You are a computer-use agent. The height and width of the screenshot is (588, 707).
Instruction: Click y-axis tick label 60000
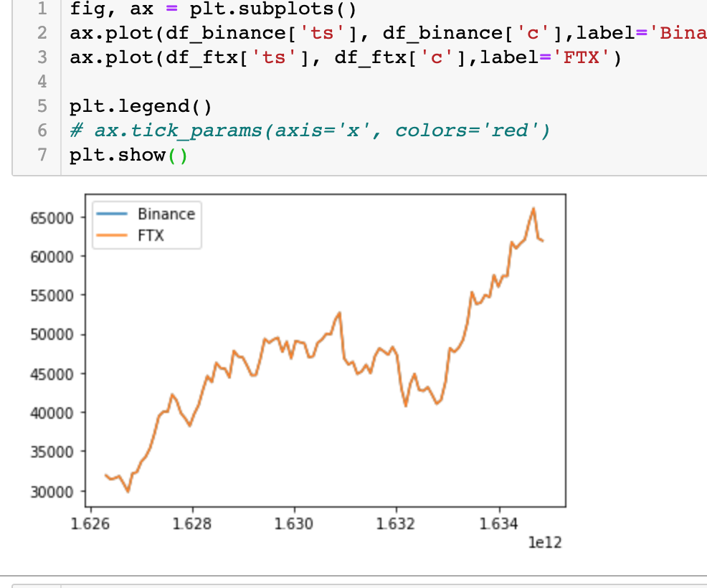click(52, 257)
